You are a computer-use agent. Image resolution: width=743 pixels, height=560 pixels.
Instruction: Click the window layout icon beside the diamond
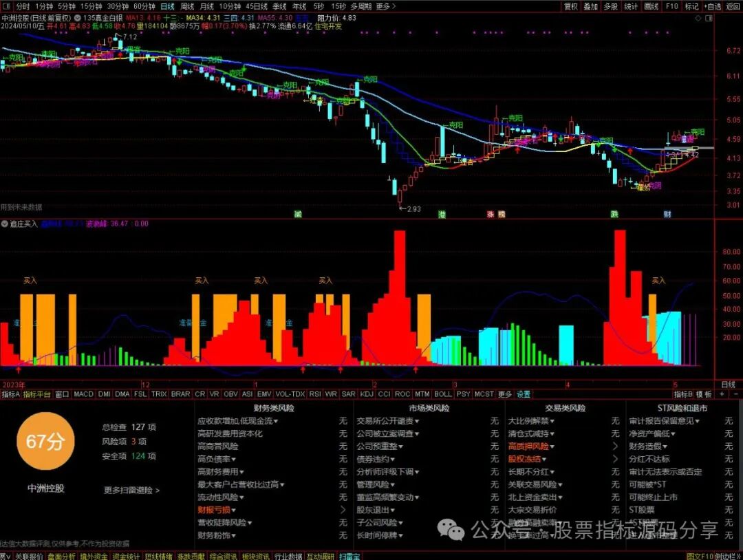pyautogui.click(x=709, y=18)
